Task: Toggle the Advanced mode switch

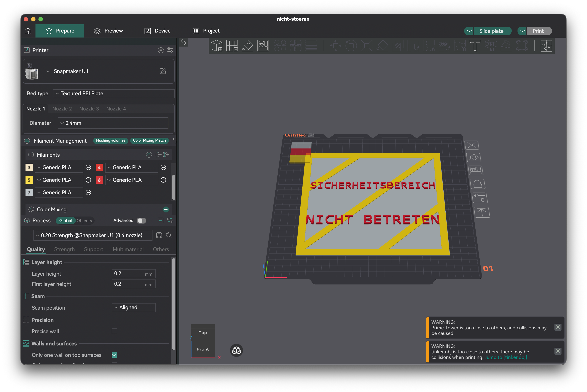Action: pyautogui.click(x=141, y=221)
